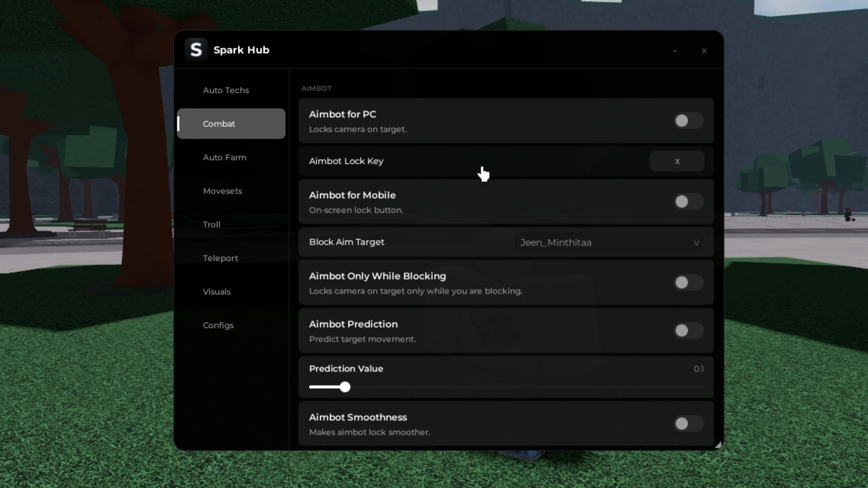Show the Visuals tab
868x488 pixels.
point(231,292)
